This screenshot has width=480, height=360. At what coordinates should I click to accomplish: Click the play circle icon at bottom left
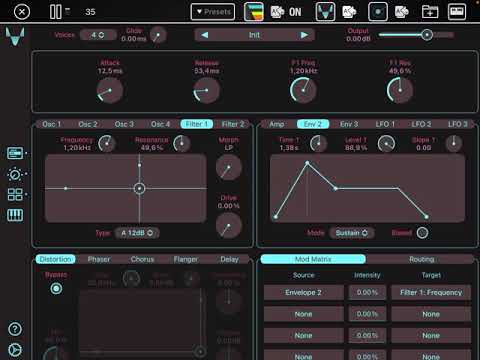point(15,350)
